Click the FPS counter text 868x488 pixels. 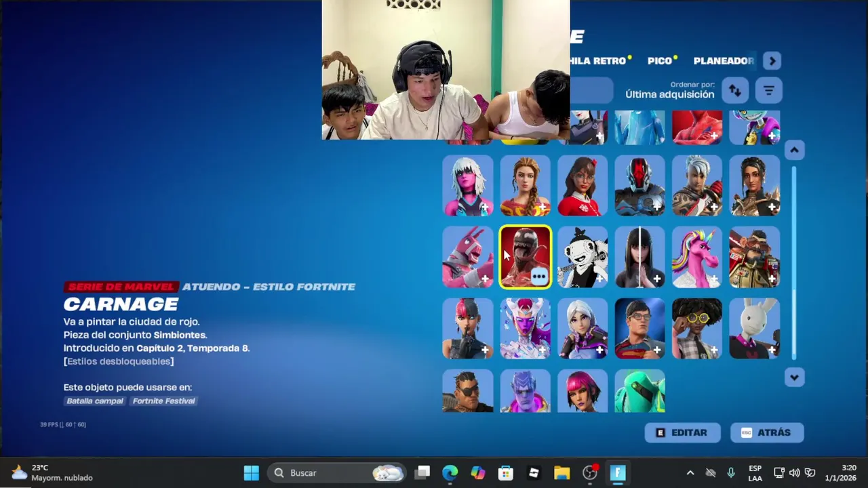63,424
